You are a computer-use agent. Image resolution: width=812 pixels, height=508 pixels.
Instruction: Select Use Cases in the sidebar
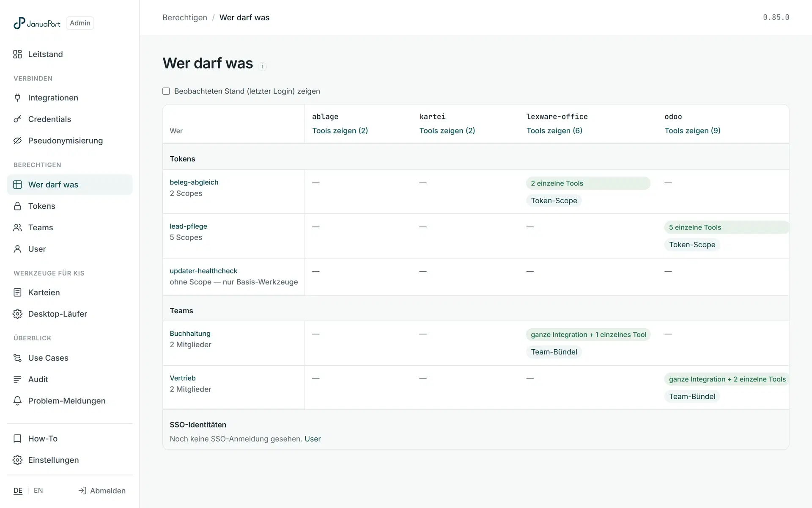click(x=70, y=358)
